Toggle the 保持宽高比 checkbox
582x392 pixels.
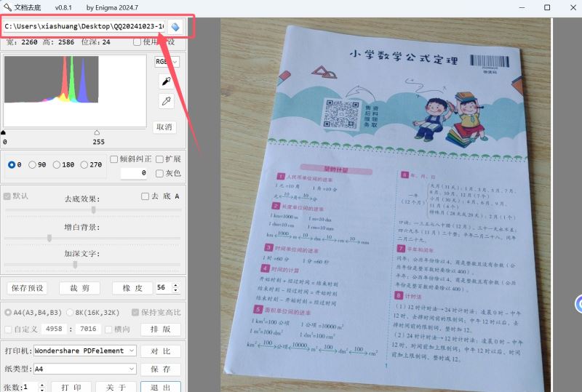coord(135,313)
